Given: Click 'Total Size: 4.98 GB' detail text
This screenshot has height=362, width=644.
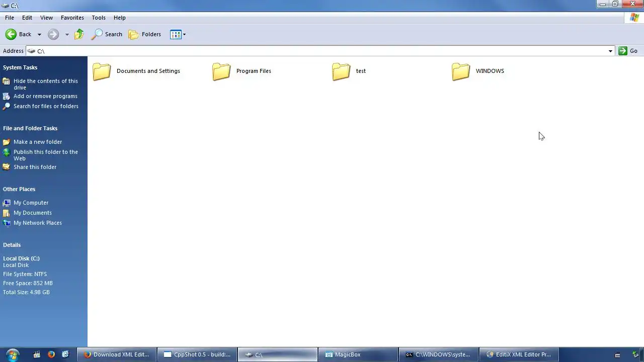Looking at the screenshot, I should point(26,292).
